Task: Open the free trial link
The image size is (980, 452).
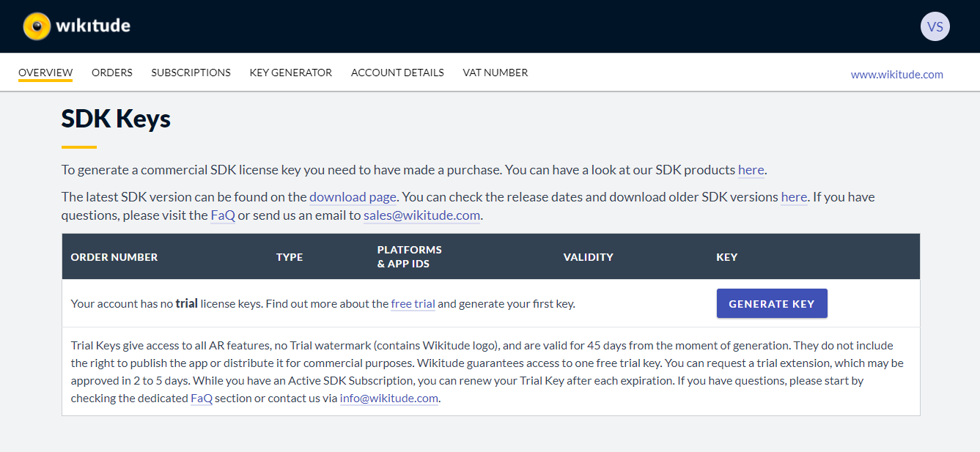Action: [413, 303]
